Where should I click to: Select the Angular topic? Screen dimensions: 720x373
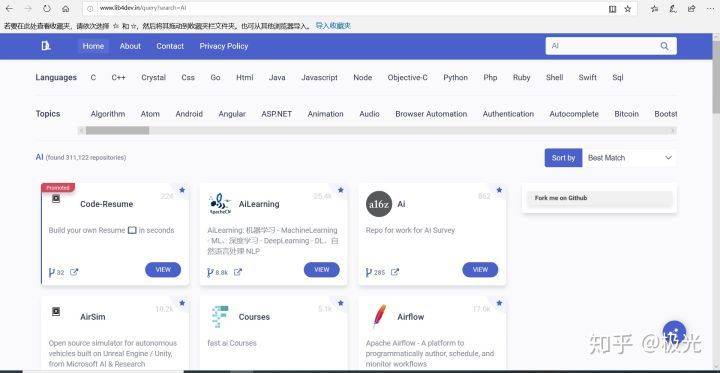click(x=232, y=114)
